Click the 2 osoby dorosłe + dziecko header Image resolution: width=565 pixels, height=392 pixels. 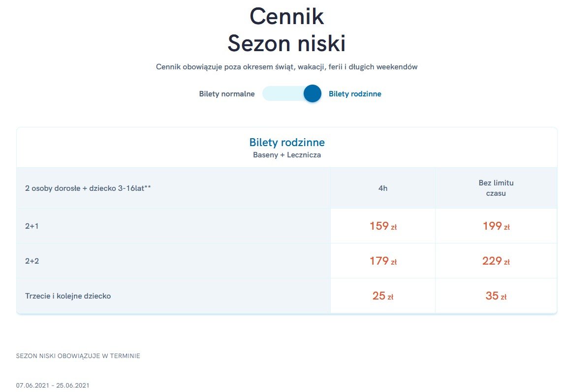tap(88, 188)
